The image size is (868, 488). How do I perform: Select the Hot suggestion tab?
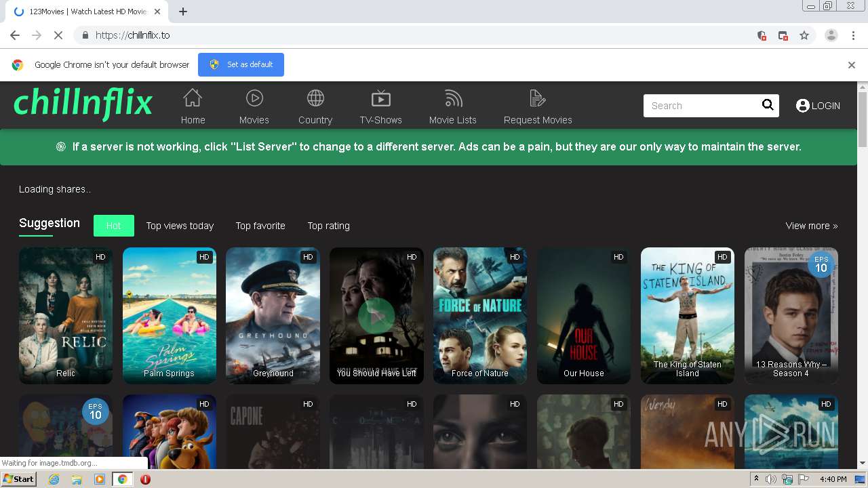pos(114,226)
